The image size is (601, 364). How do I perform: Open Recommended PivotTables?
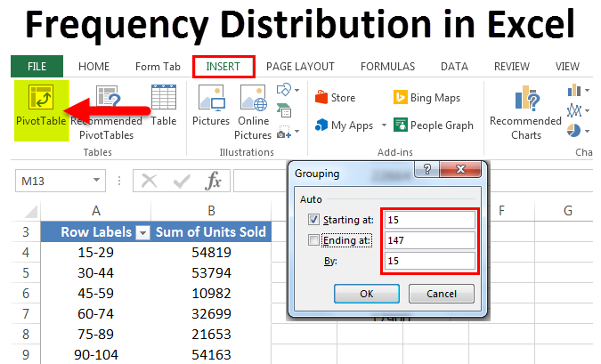pos(108,111)
